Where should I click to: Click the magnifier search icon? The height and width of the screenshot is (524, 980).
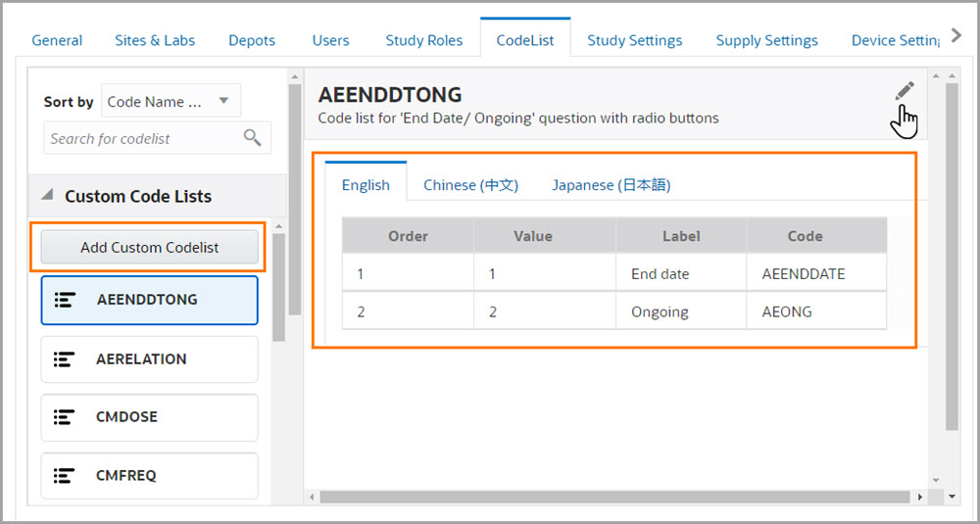pyautogui.click(x=253, y=138)
